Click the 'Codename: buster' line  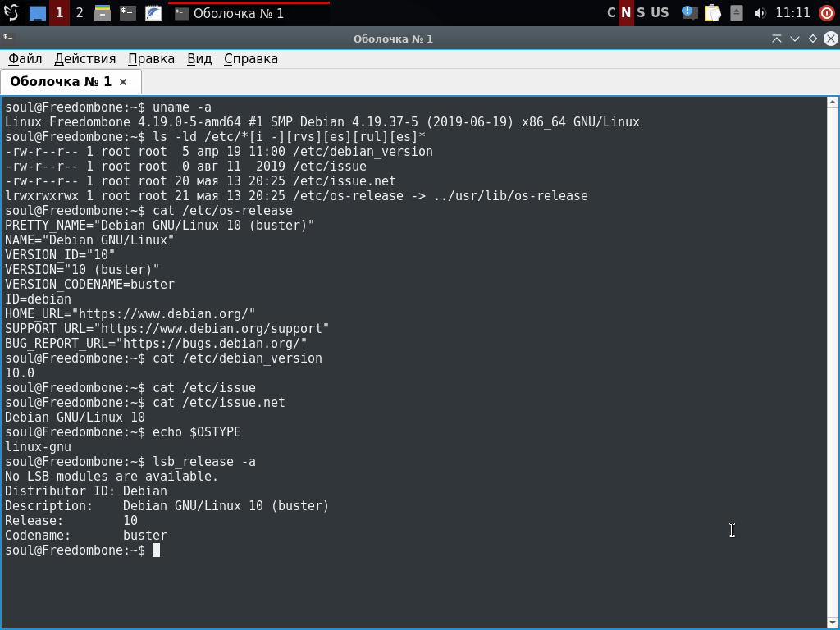[85, 536]
